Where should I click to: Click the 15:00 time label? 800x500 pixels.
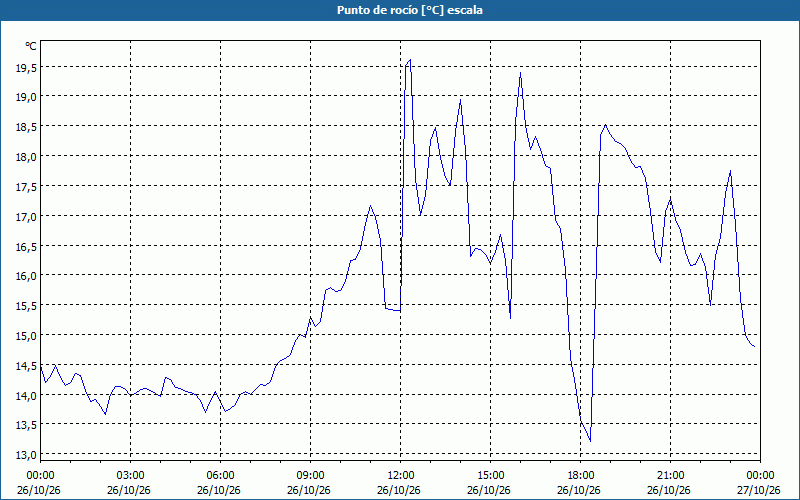[x=491, y=476]
